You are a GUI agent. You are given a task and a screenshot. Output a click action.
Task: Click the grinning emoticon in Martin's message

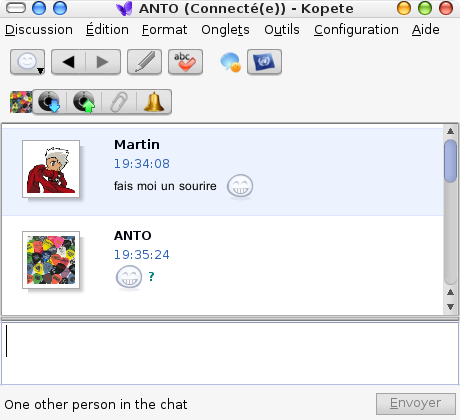click(240, 187)
